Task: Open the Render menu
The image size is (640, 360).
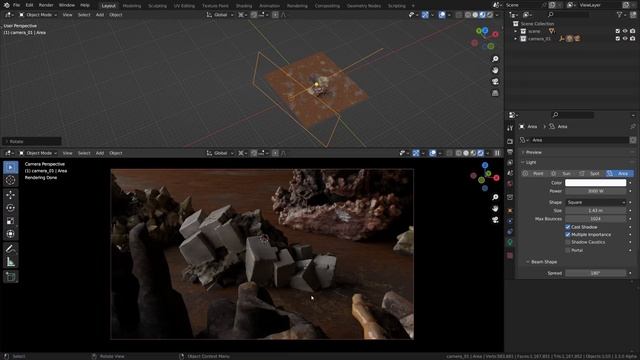Action: click(x=46, y=5)
